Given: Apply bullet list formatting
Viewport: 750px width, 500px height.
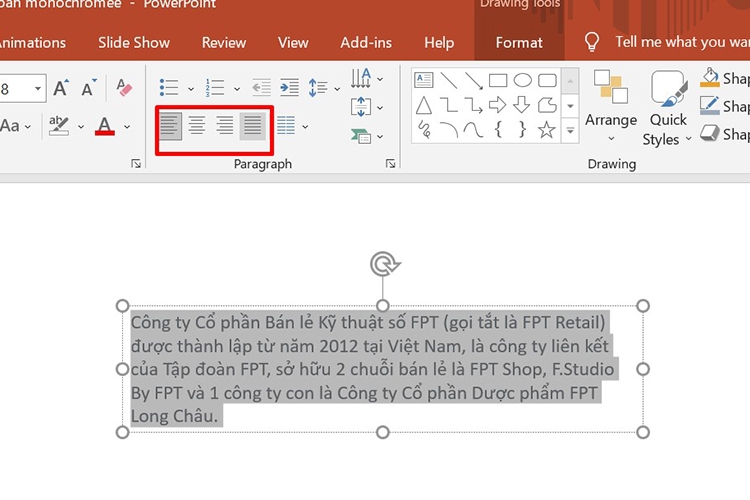Looking at the screenshot, I should pyautogui.click(x=169, y=88).
